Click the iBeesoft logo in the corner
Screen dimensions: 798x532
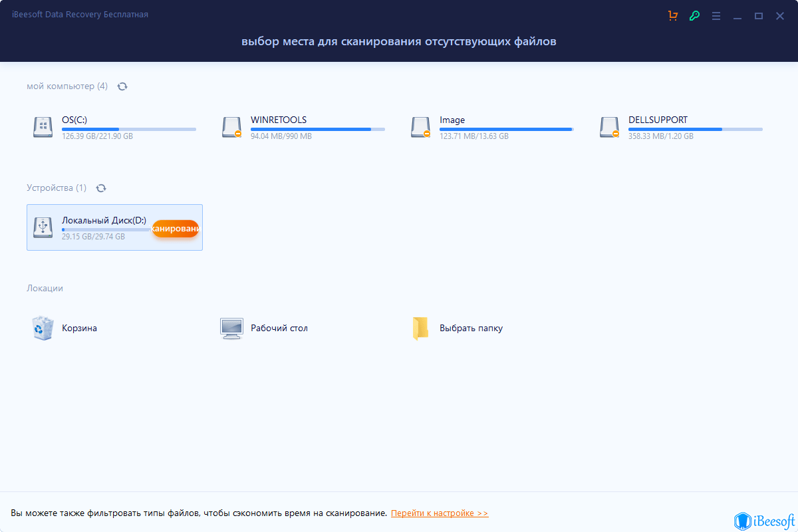(764, 519)
